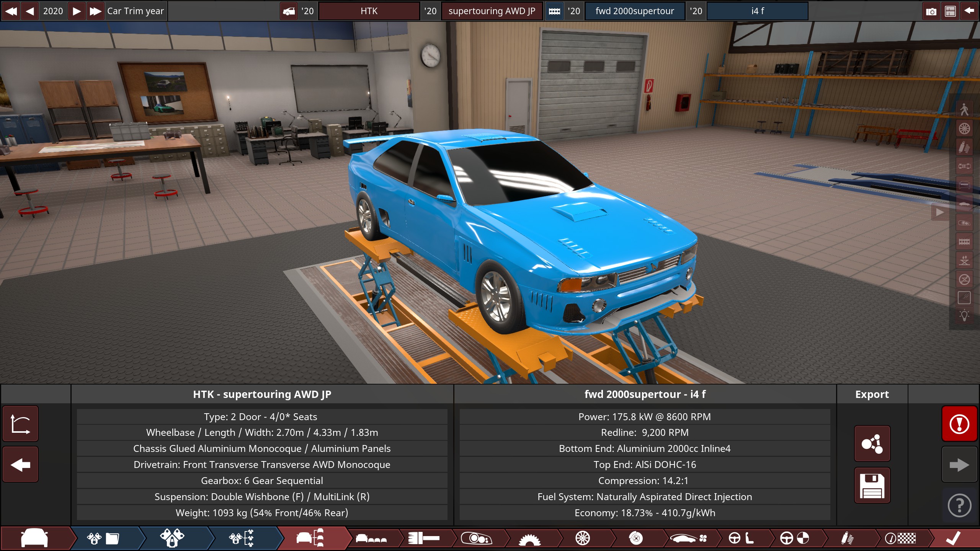This screenshot has width=980, height=551.
Task: Increase trim year with single right arrow
Action: [x=77, y=11]
